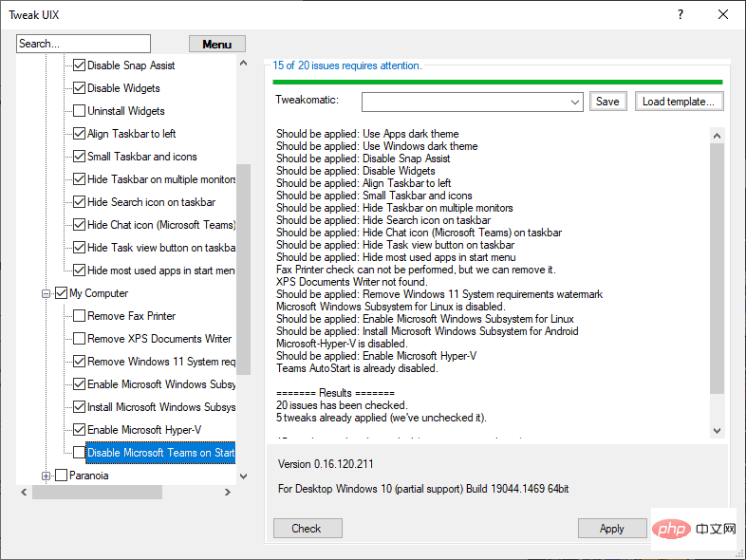Open the Menu button
746x560 pixels.
217,44
